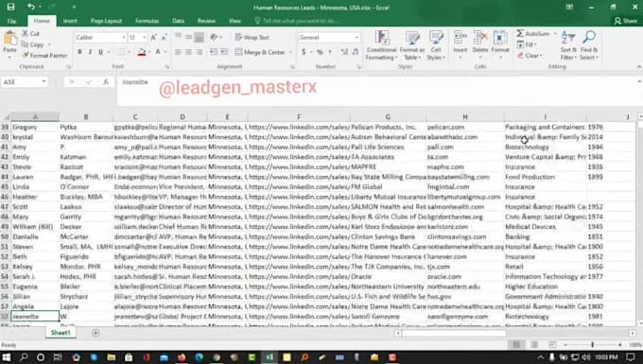Click Cut in Clipboard group
The width and height of the screenshot is (643, 364).
click(31, 34)
